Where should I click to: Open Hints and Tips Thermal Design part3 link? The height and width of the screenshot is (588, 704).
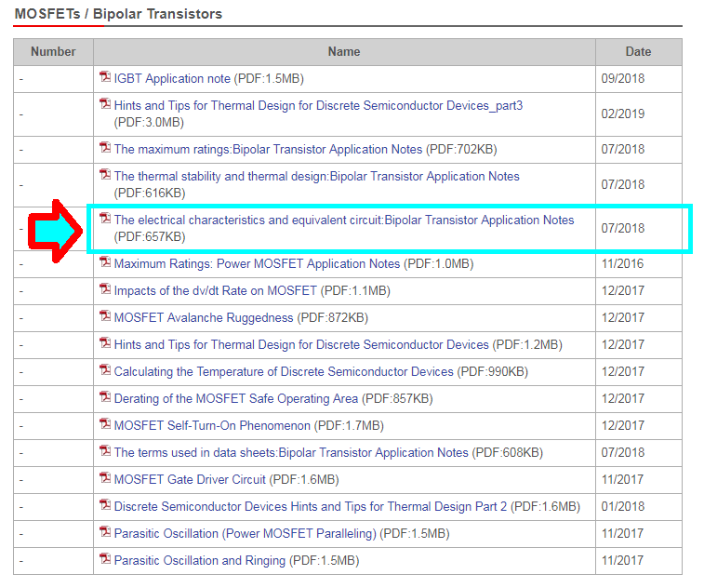(318, 105)
